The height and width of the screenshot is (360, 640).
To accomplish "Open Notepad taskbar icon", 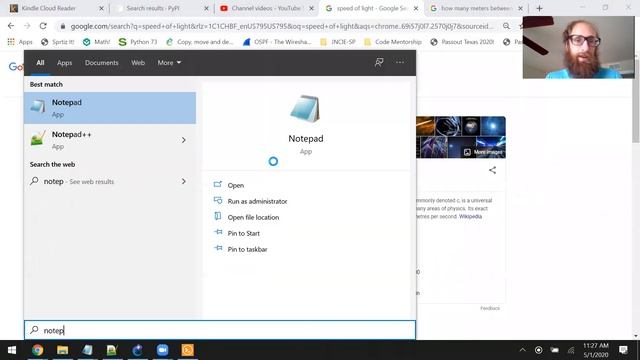I will (x=87, y=350).
